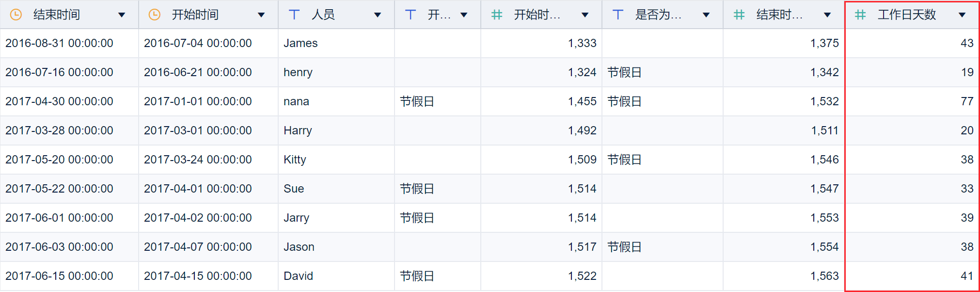Select the 2017-06-15 end time cell
The height and width of the screenshot is (292, 980).
(x=59, y=276)
